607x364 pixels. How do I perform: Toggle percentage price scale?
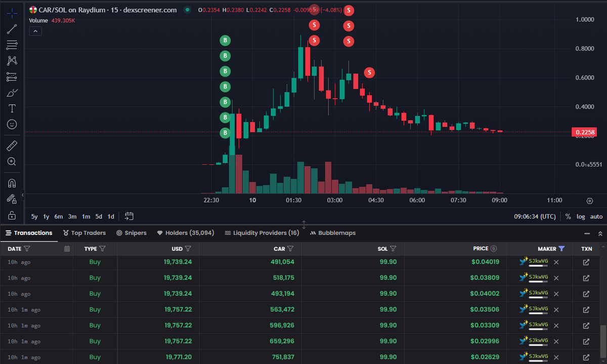[x=568, y=216]
